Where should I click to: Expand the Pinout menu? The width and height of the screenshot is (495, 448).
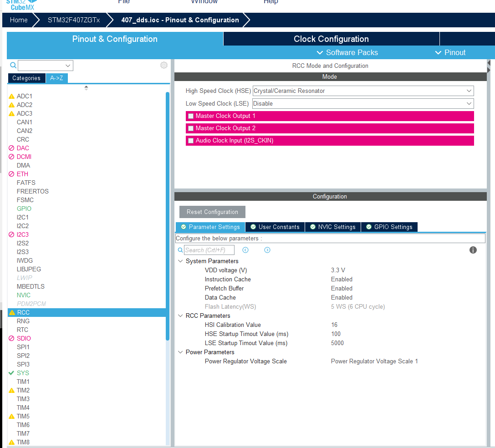450,52
